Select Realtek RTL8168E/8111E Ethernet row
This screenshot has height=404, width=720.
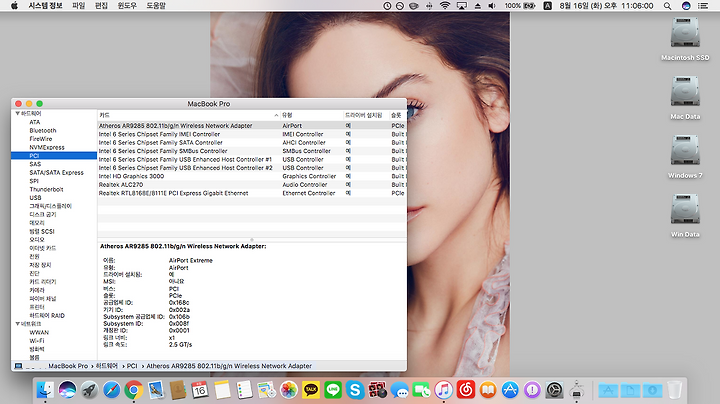[x=252, y=193]
